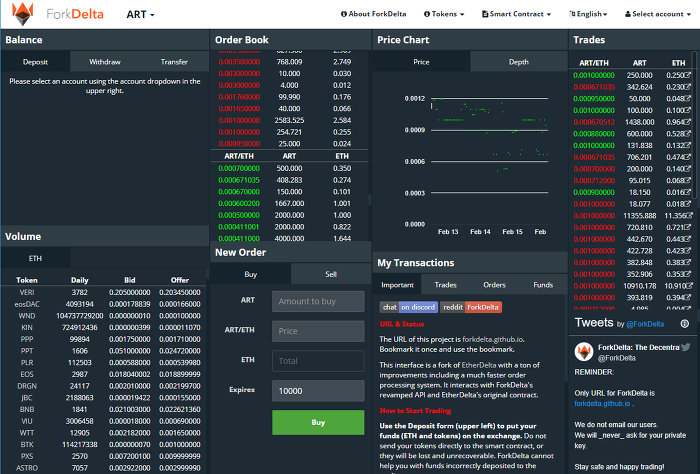Open the English language dropdown

coord(588,14)
